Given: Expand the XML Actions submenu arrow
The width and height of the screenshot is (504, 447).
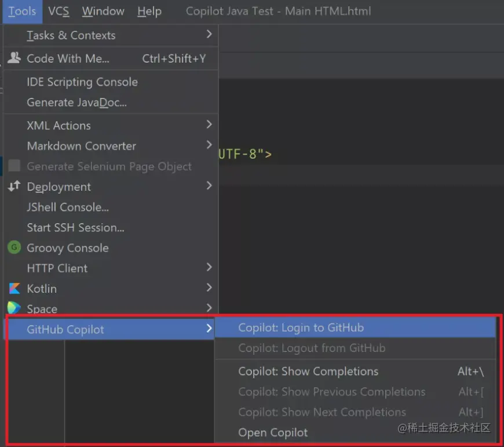Looking at the screenshot, I should [209, 125].
